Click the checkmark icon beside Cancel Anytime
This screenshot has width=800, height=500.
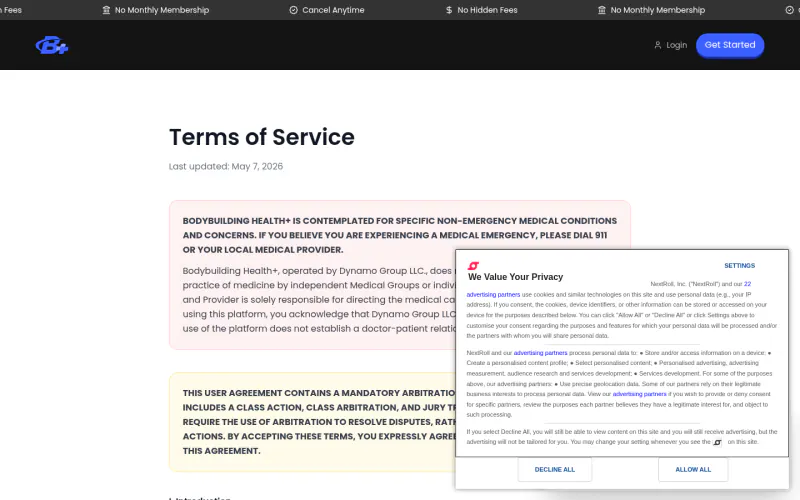293,10
